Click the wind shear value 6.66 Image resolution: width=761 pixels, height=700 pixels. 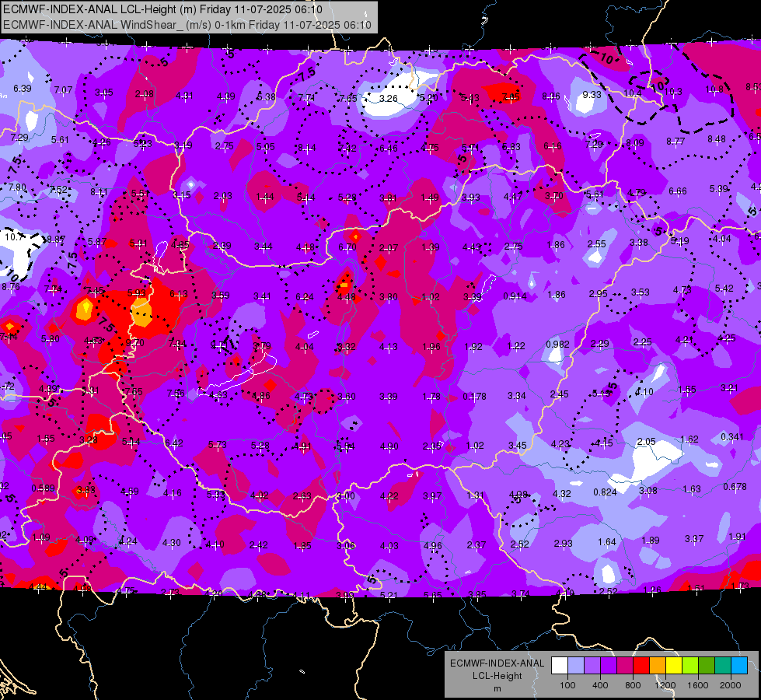678,191
